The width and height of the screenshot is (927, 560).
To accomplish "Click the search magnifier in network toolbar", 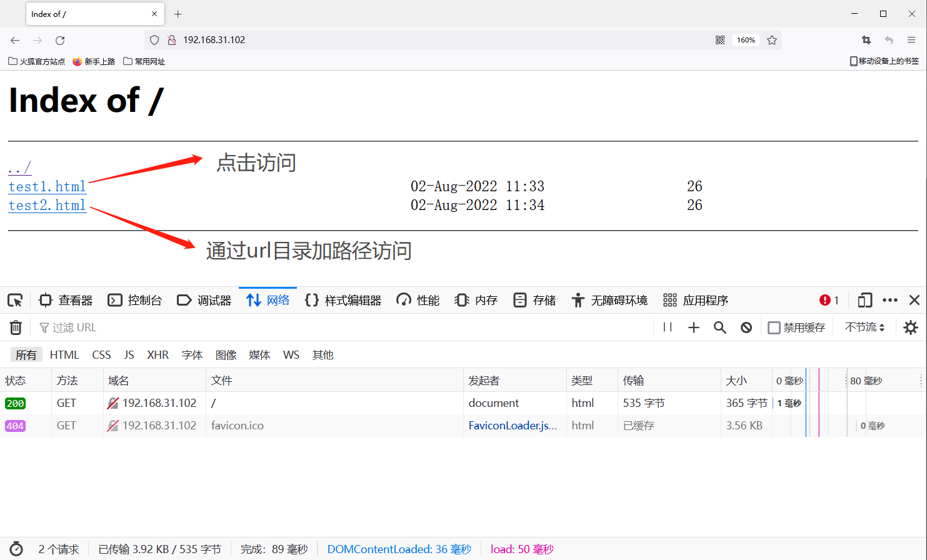I will click(x=719, y=327).
